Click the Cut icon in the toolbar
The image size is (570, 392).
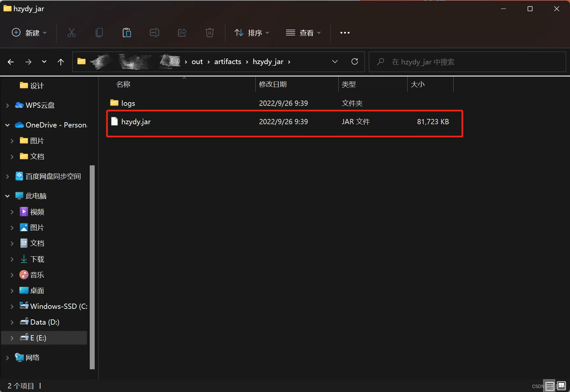(x=72, y=33)
